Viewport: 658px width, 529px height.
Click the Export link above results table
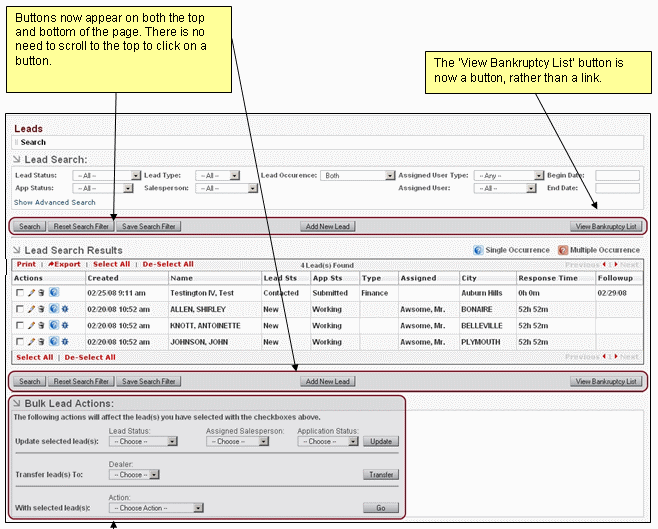point(67,264)
